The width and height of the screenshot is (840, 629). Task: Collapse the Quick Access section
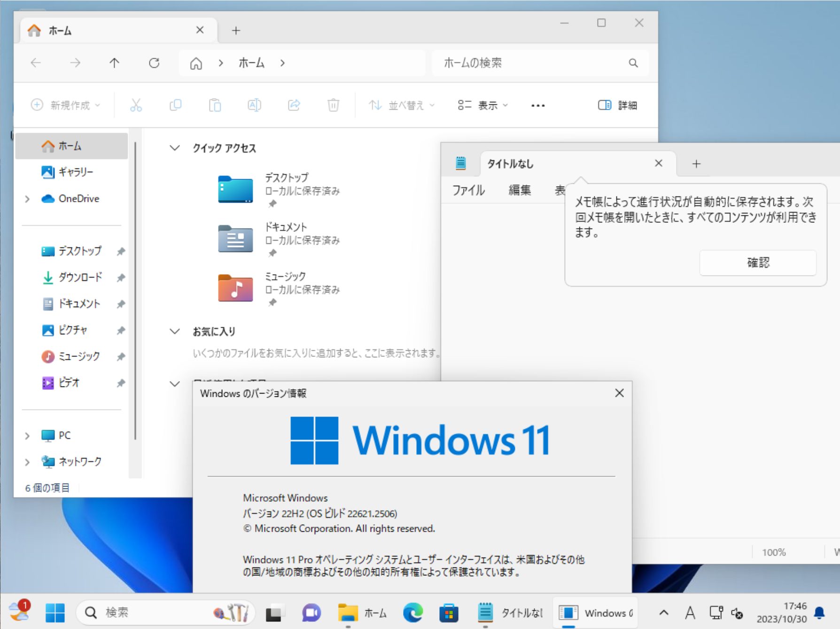point(175,148)
